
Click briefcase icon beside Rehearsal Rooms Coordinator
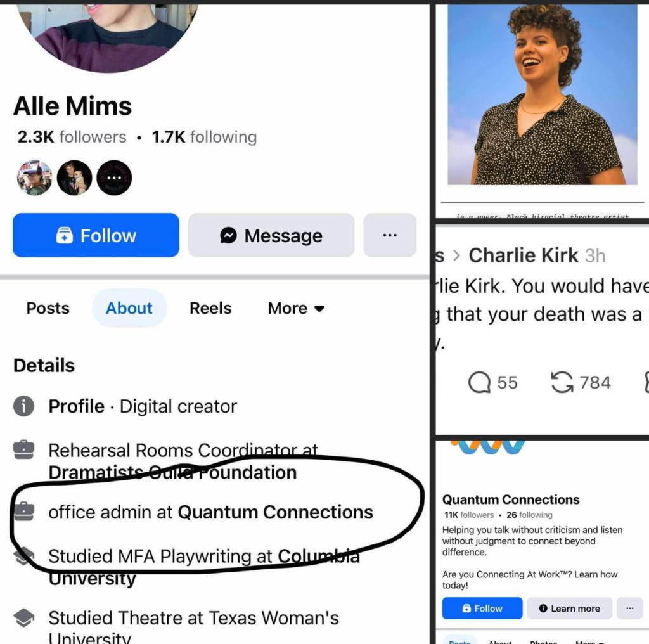[23, 450]
